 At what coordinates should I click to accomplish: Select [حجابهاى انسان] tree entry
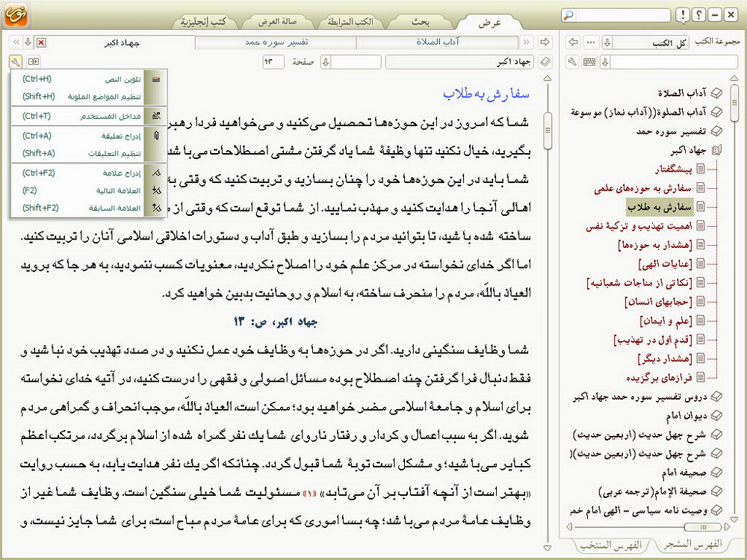coord(658,302)
